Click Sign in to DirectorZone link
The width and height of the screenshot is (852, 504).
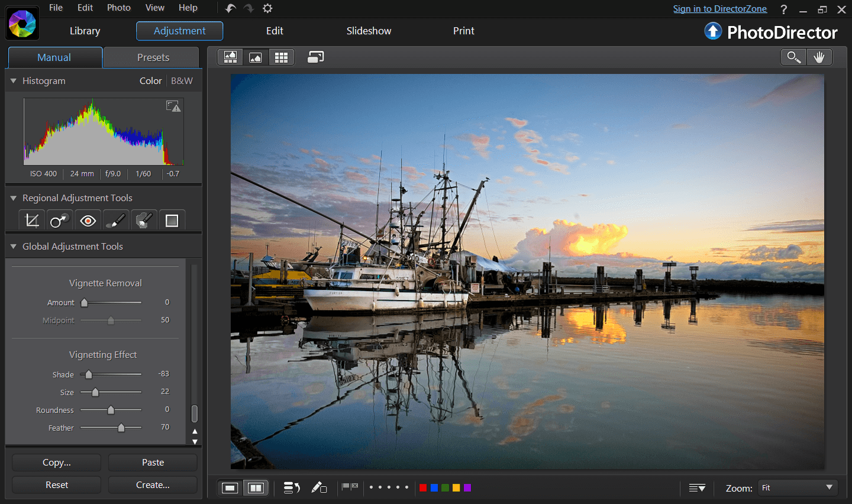[x=719, y=9]
